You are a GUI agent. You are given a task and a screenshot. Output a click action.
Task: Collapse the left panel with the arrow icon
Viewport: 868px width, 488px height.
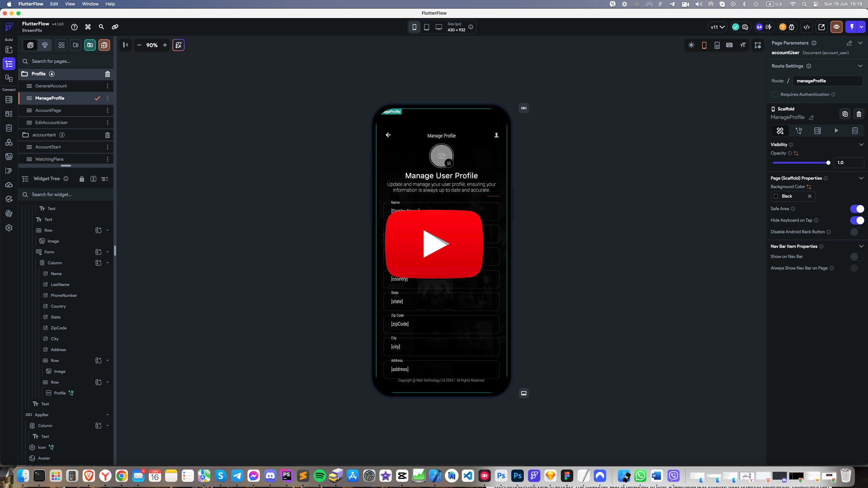125,45
